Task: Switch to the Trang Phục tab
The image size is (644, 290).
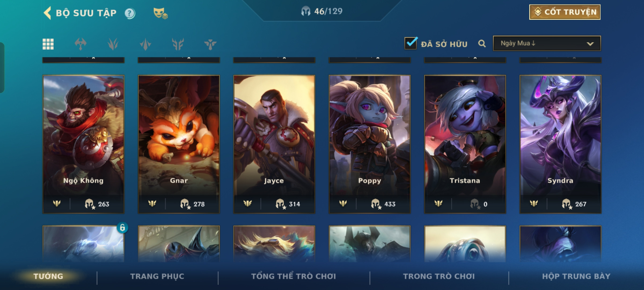Action: click(157, 276)
